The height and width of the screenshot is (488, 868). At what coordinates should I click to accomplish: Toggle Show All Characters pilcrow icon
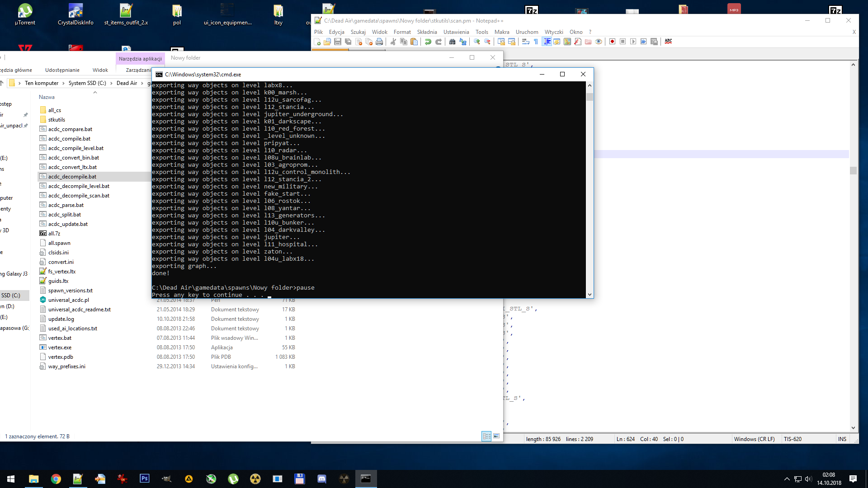coord(536,42)
